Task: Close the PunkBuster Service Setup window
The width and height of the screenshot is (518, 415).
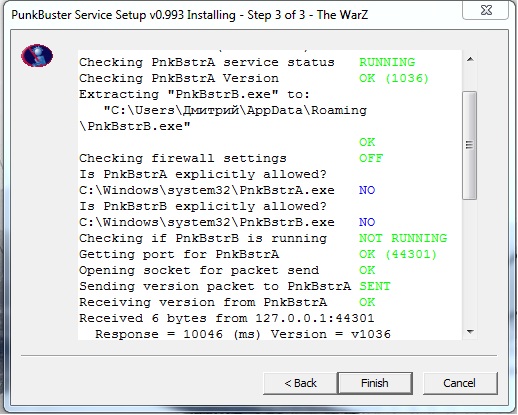Action: click(486, 10)
